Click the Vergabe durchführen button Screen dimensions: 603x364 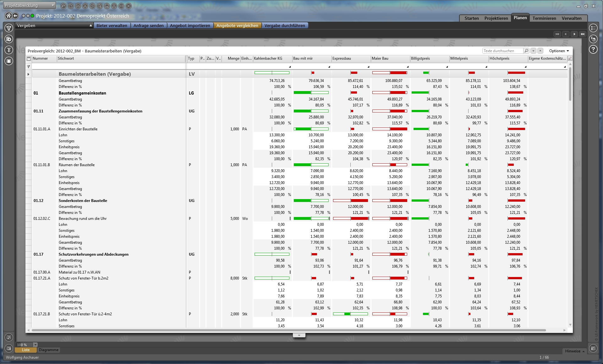tap(284, 25)
